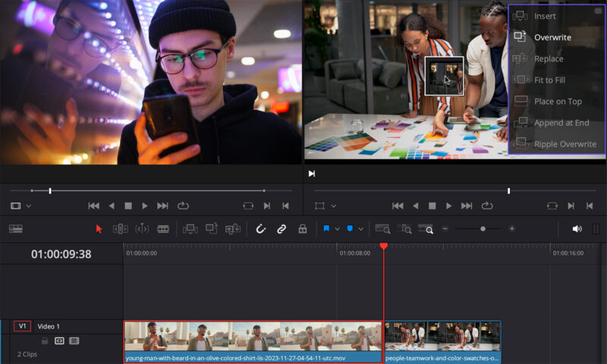Click the source viewer mode filmstrip icon
The height and width of the screenshot is (364, 607).
tap(15, 206)
